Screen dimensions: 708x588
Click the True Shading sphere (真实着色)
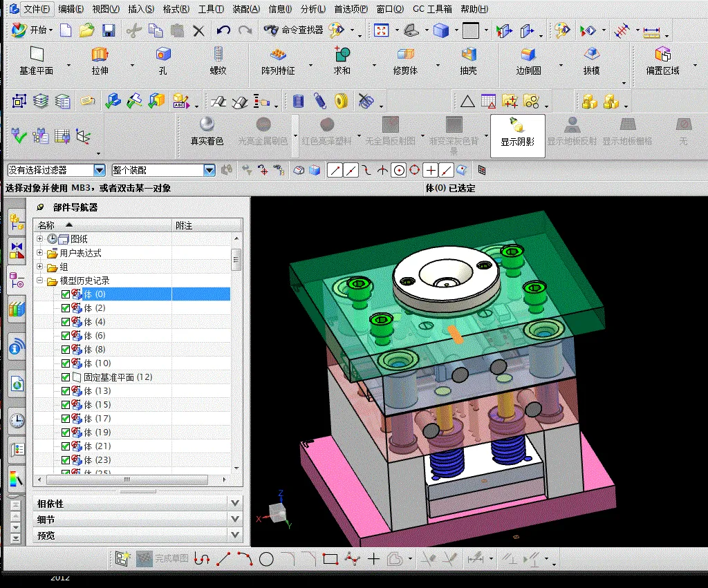pos(207,131)
